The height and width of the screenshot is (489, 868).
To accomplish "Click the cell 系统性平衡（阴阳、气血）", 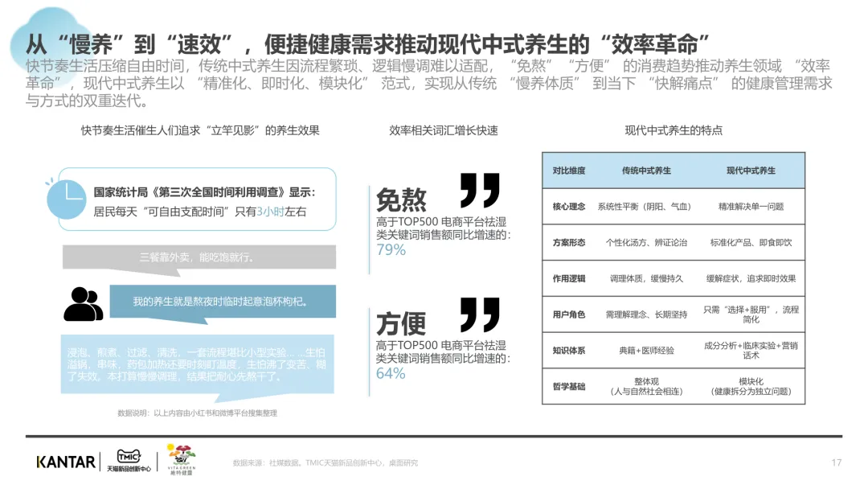I will (646, 207).
